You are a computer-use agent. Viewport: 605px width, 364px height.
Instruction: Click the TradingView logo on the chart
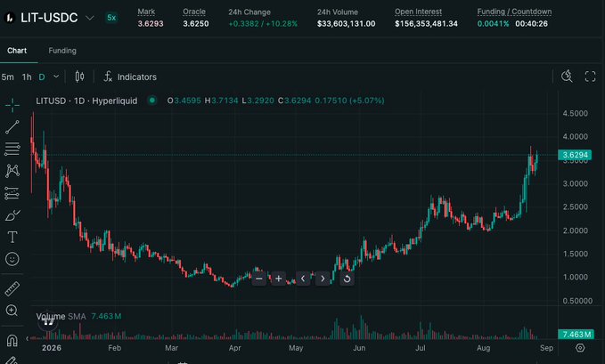(x=48, y=321)
